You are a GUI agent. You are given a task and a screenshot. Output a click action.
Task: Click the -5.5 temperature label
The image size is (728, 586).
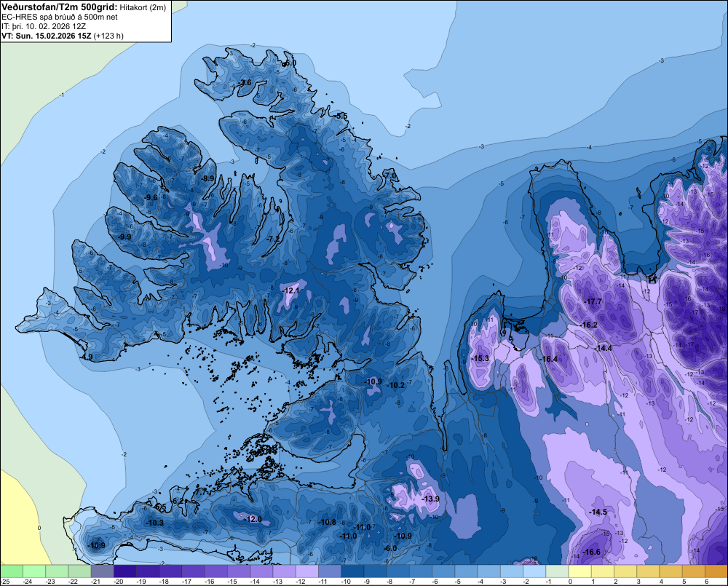(341, 116)
